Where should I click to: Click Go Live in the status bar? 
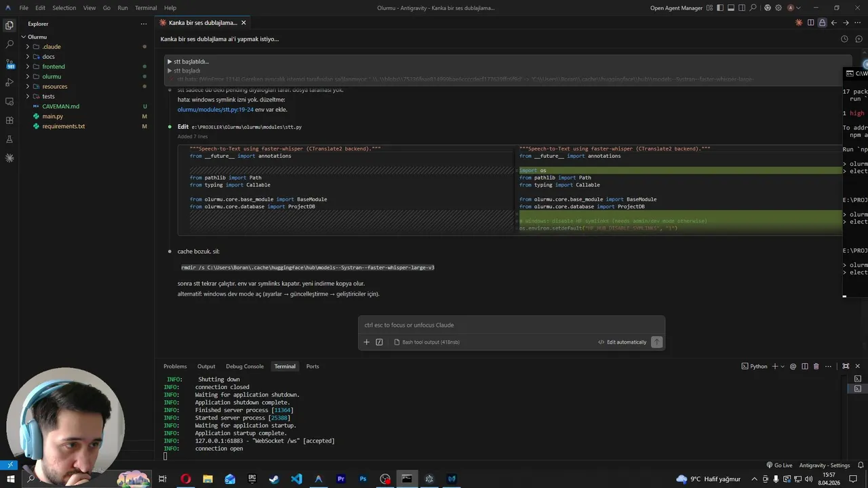pos(779,465)
